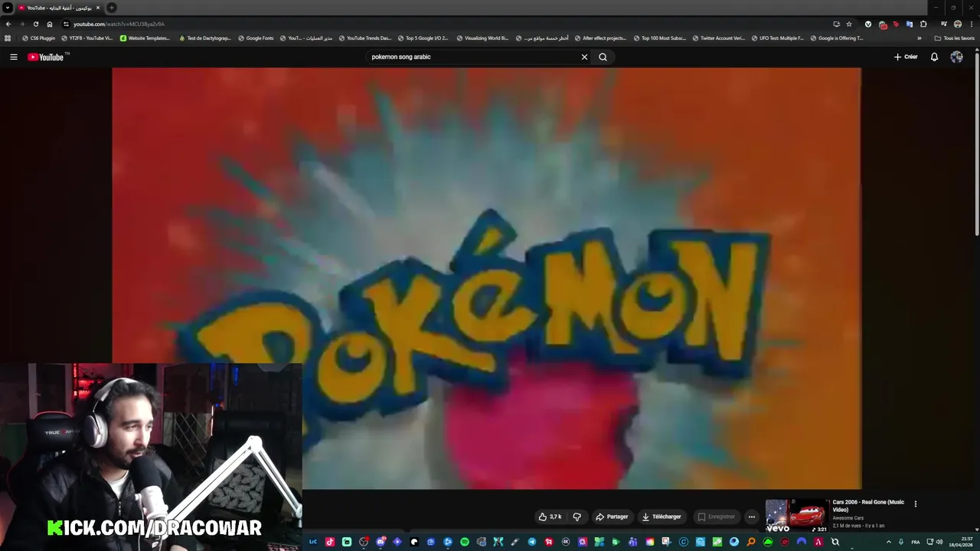Open TikTok from the taskbar
Image resolution: width=980 pixels, height=551 pixels.
pyautogui.click(x=330, y=542)
